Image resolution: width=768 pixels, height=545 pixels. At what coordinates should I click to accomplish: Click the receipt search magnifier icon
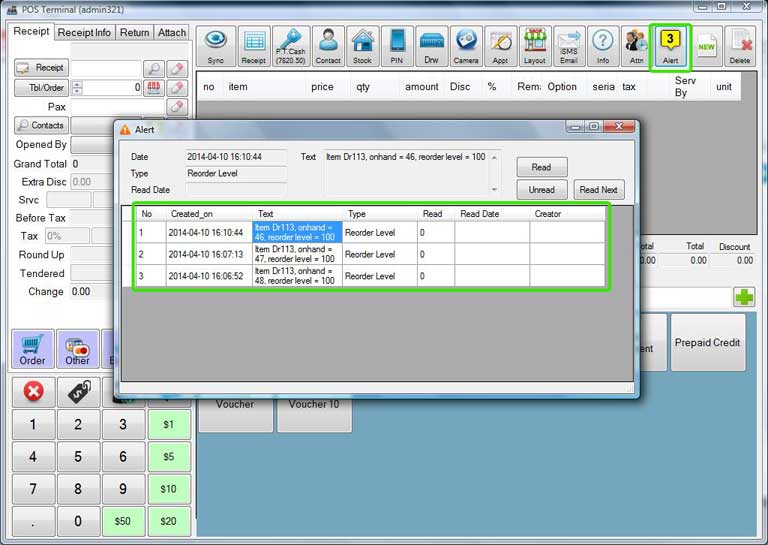click(x=153, y=69)
